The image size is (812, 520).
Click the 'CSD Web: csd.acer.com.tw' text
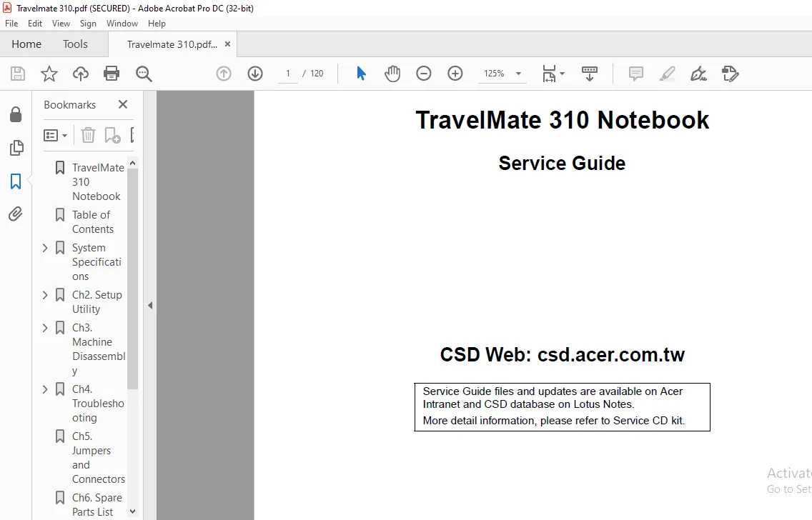tap(563, 355)
